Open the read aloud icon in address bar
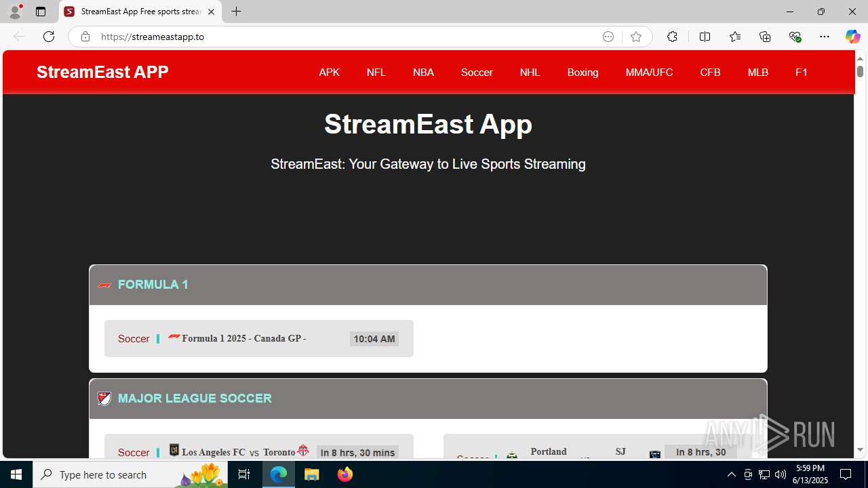Screen dimensions: 868x488 click(x=608, y=37)
